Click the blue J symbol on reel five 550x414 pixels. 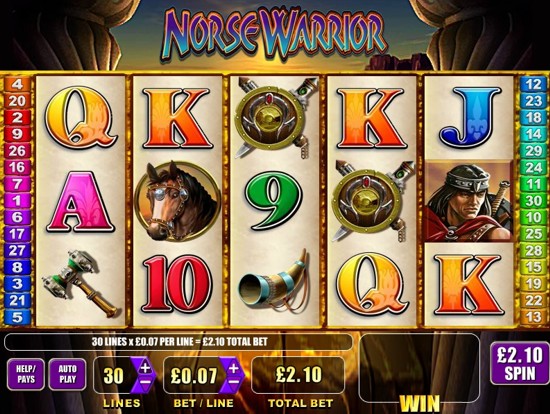[470, 118]
